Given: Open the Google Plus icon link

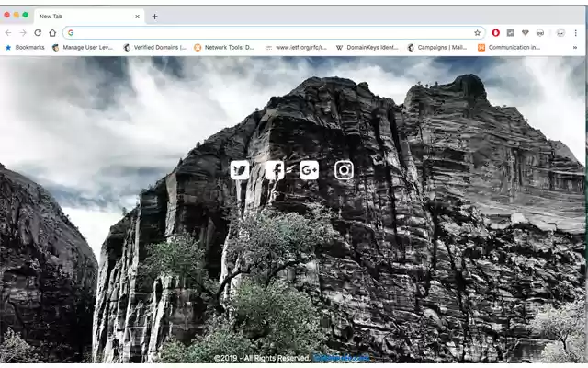Looking at the screenshot, I should 310,170.
